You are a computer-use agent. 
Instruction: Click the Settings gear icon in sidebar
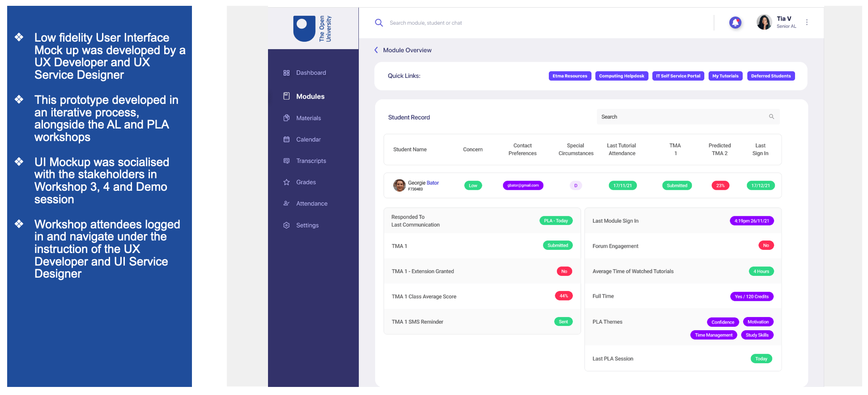coord(286,225)
